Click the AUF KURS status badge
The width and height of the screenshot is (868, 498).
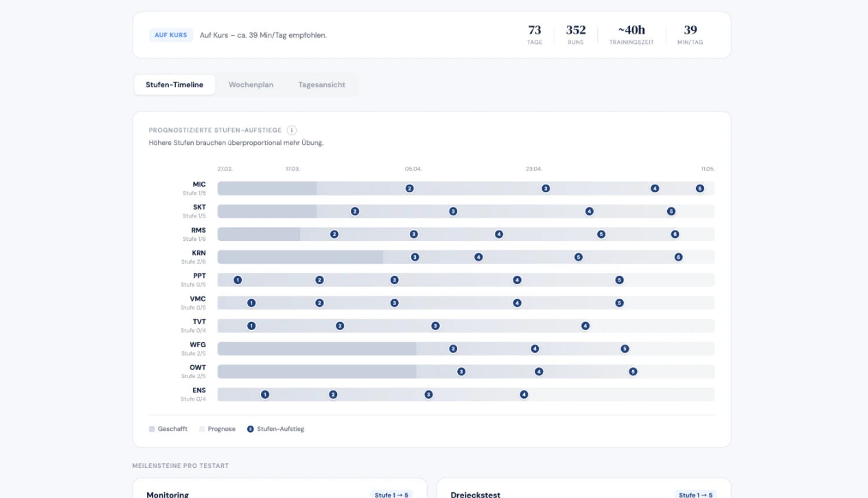tap(171, 35)
